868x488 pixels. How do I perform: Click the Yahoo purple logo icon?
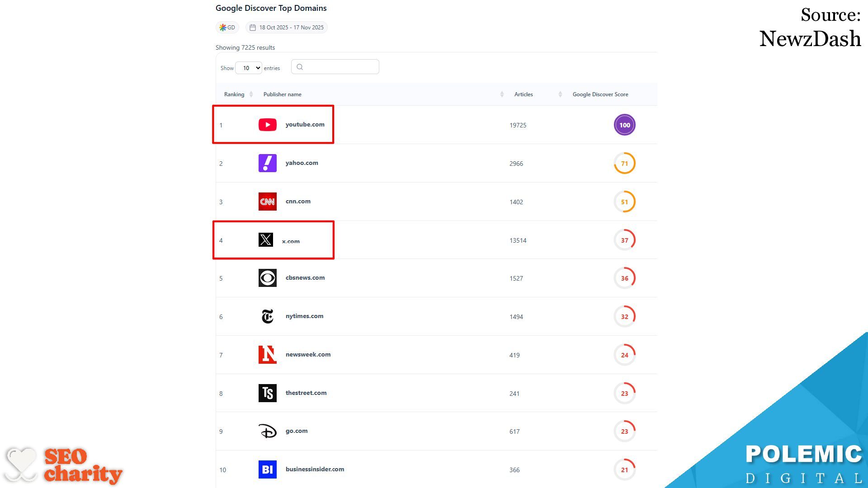(x=267, y=163)
